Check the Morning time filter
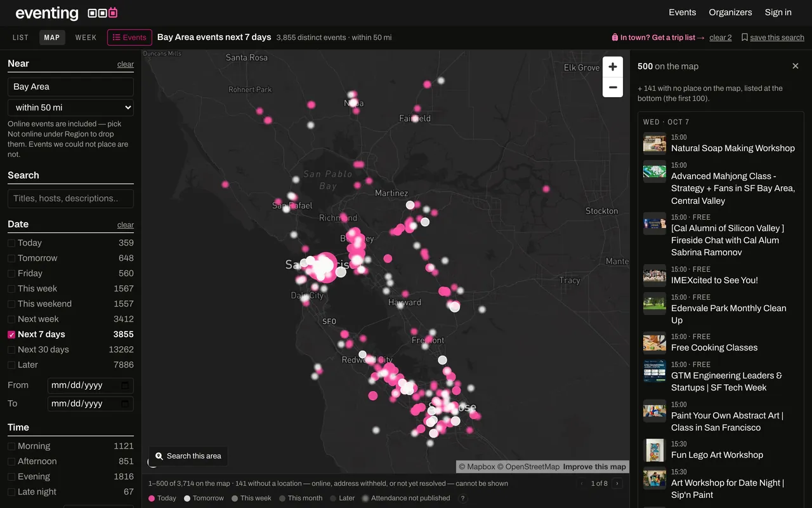The height and width of the screenshot is (508, 812). [11, 446]
